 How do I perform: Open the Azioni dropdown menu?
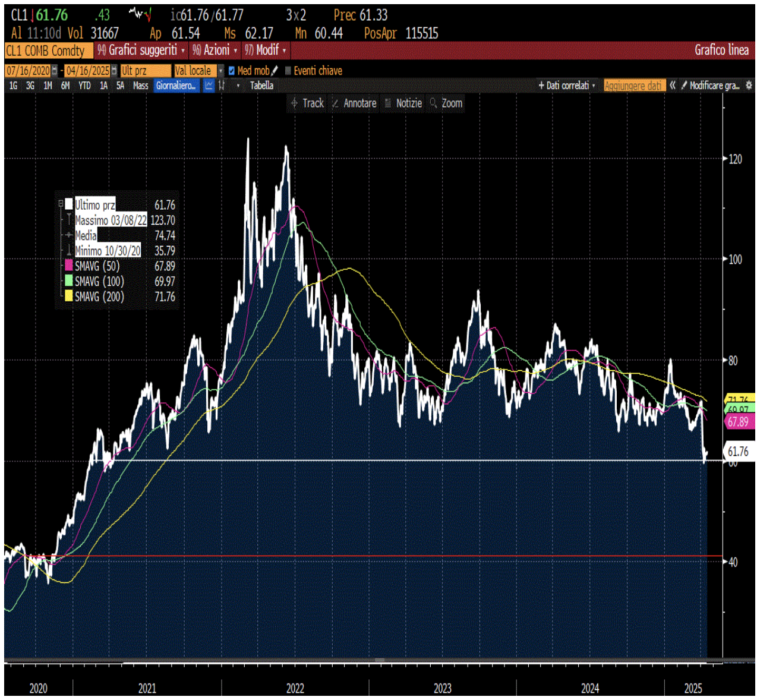coord(215,51)
